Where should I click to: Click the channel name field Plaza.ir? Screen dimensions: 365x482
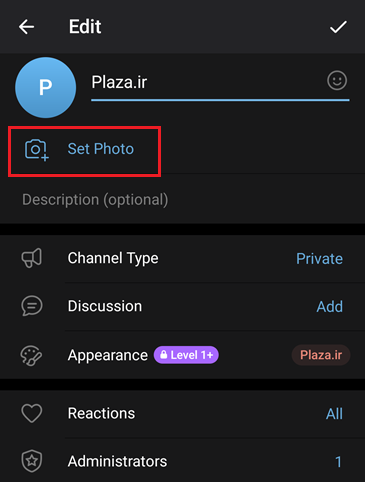pyautogui.click(x=220, y=82)
